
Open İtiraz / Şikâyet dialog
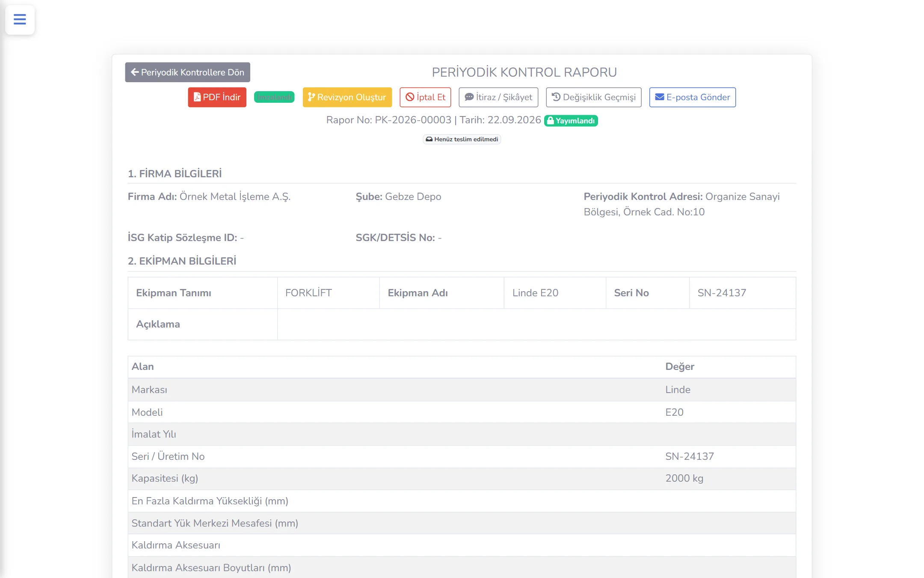tap(498, 97)
